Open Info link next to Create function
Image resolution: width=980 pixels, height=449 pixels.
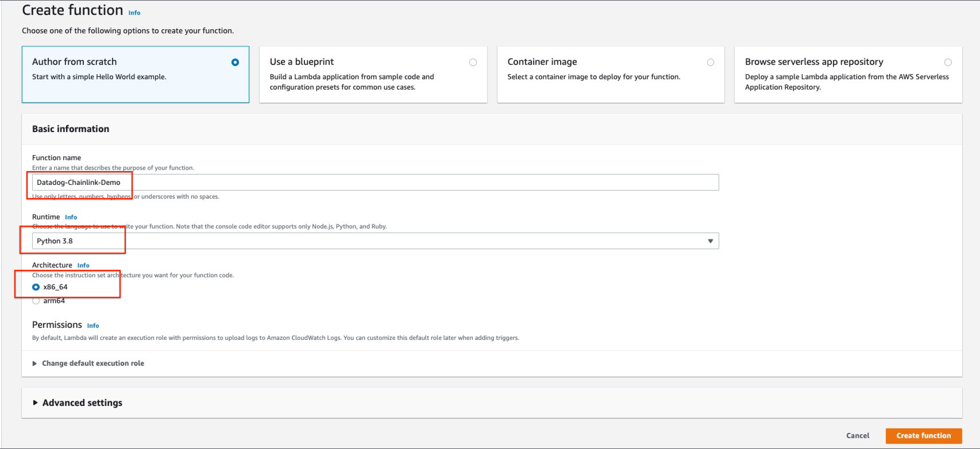coord(134,13)
